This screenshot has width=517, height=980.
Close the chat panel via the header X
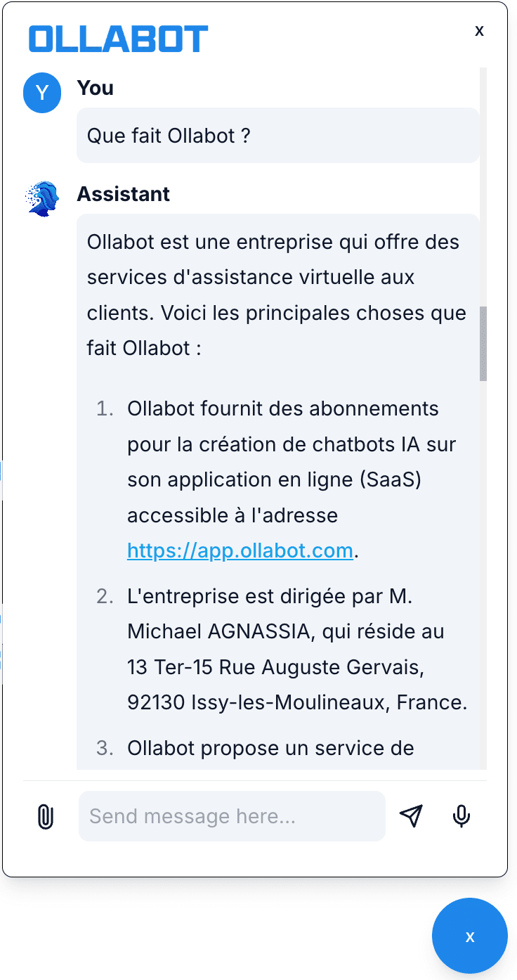(x=479, y=31)
